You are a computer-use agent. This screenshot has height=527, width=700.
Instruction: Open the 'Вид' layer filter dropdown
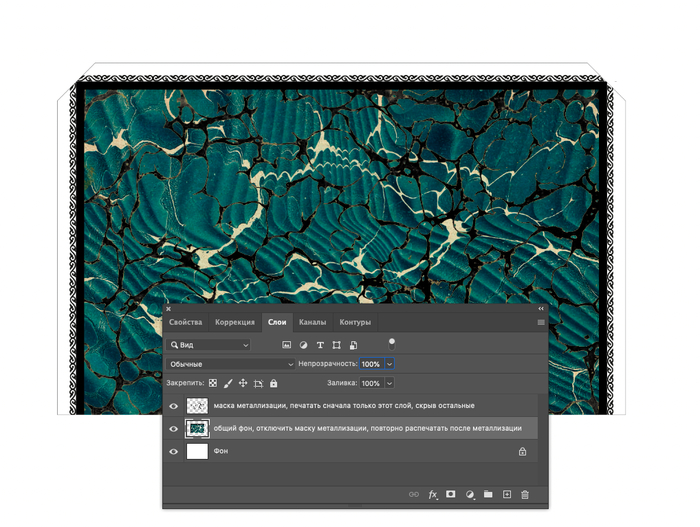tap(210, 345)
